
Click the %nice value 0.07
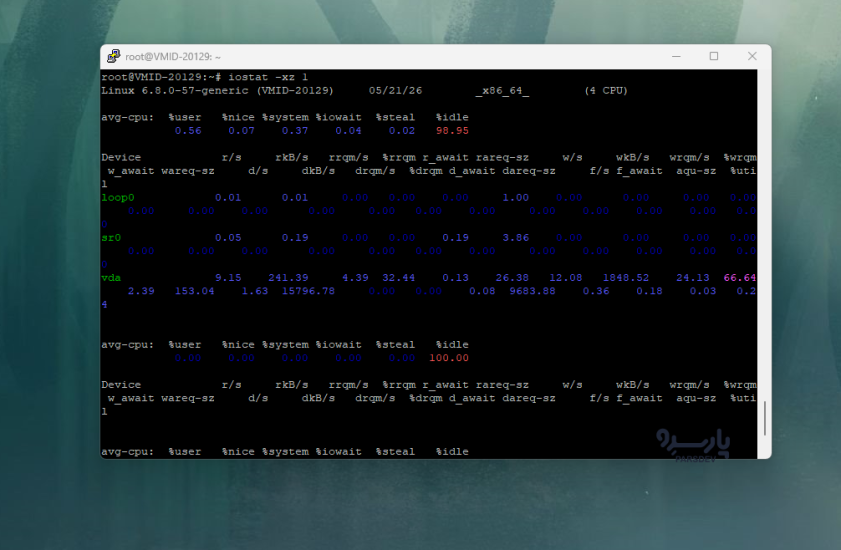coord(241,130)
